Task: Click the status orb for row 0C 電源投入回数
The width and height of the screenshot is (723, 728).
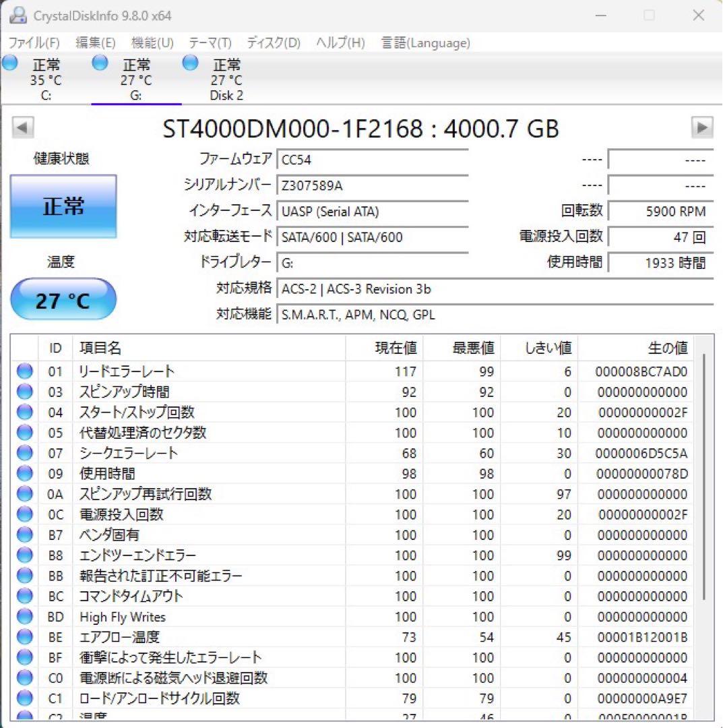Action: 25,514
